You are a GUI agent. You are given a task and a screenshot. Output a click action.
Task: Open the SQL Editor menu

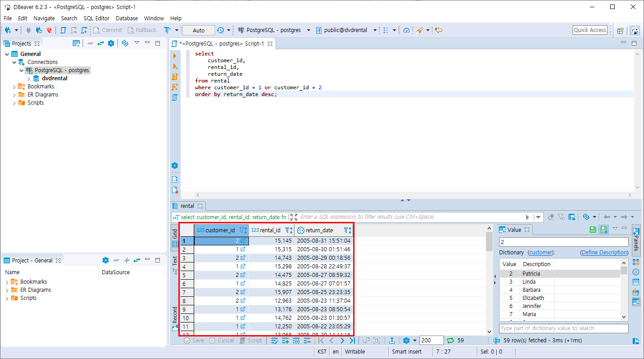pyautogui.click(x=96, y=18)
